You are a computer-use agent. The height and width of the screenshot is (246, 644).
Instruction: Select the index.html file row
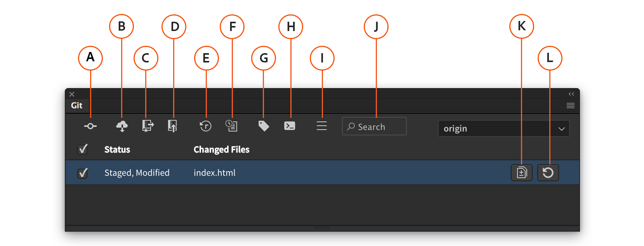pos(311,173)
